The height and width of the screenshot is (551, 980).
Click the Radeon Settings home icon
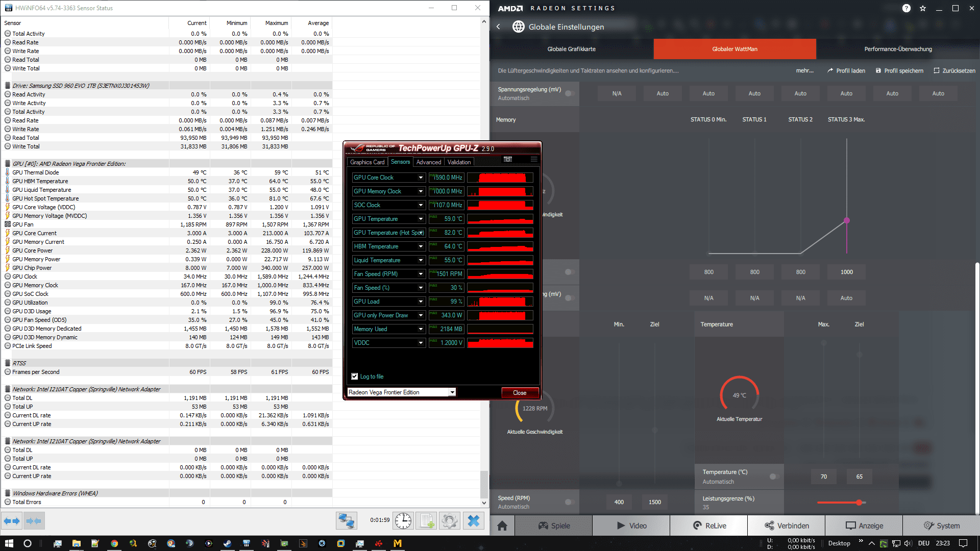pos(502,525)
